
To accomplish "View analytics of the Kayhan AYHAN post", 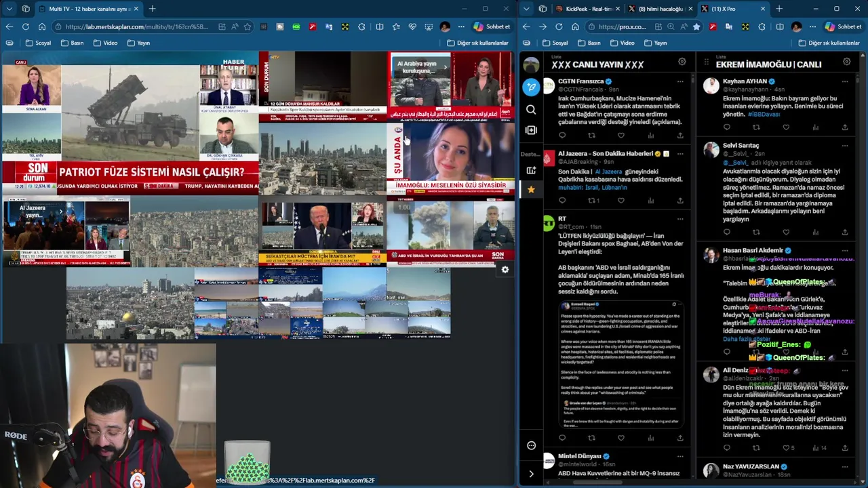I will 816,127.
